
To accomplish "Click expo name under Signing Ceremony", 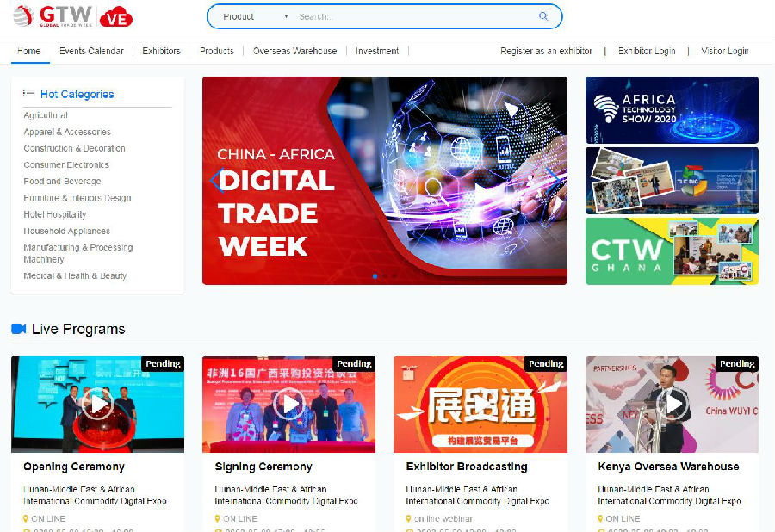I will pyautogui.click(x=286, y=495).
